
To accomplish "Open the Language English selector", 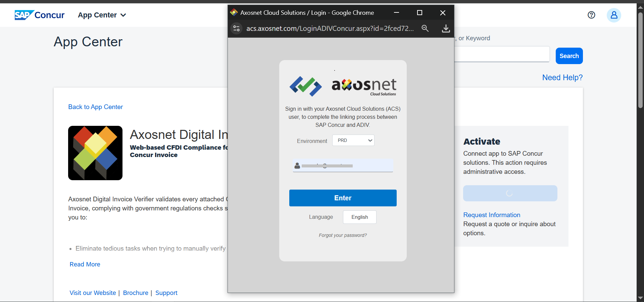I will click(x=359, y=217).
